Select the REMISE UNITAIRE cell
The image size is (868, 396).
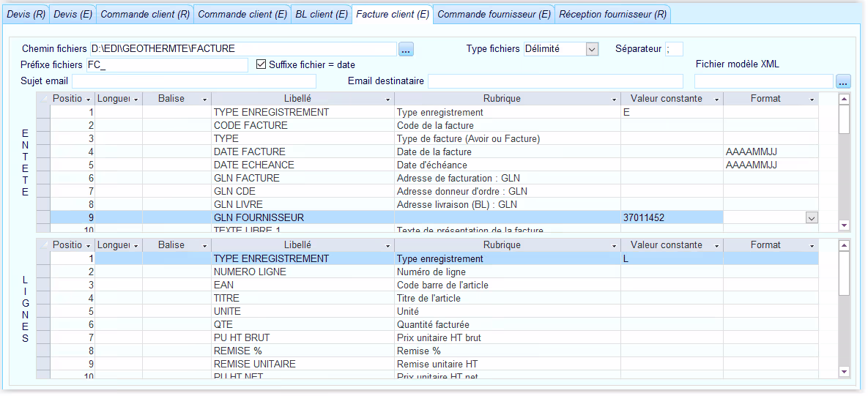pos(303,365)
